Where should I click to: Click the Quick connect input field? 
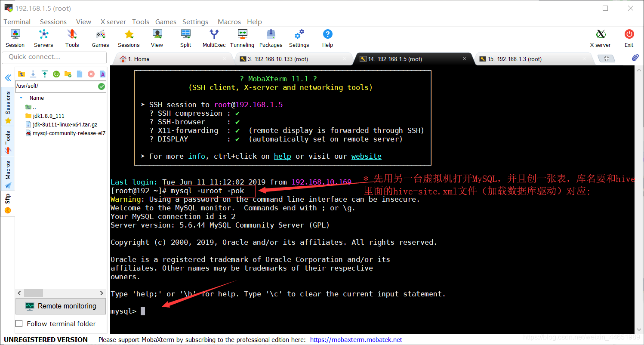(x=54, y=57)
